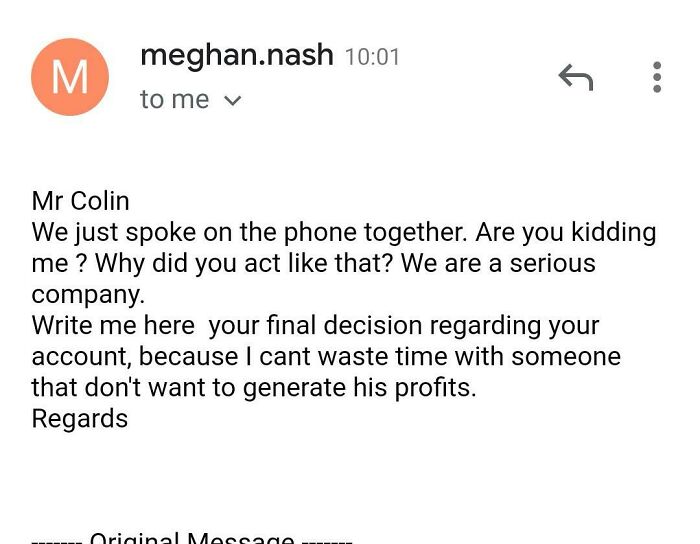
Task: Open the three-dot more options menu
Action: click(657, 77)
